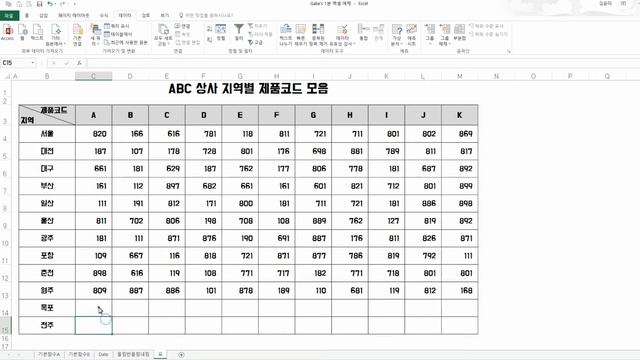The image size is (640, 360).
Task: Select column M header
Action: 460,76
